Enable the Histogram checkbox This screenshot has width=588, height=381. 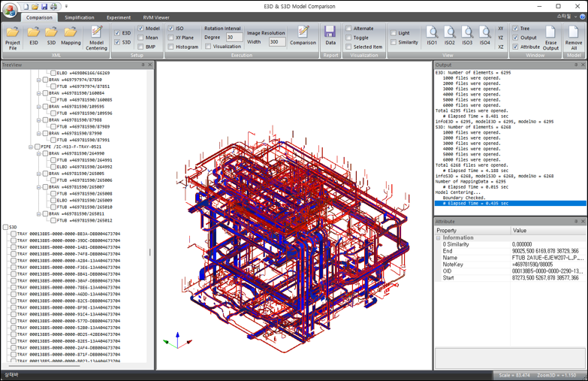tap(171, 47)
